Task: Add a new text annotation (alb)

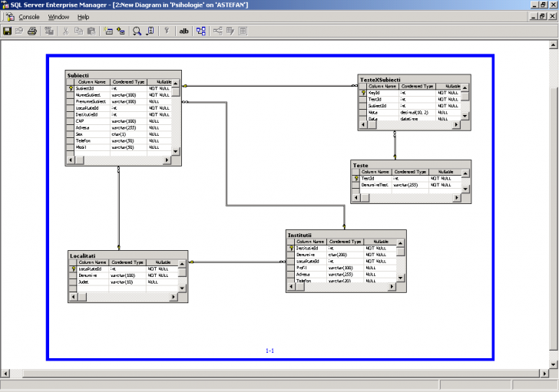Action: click(x=184, y=31)
